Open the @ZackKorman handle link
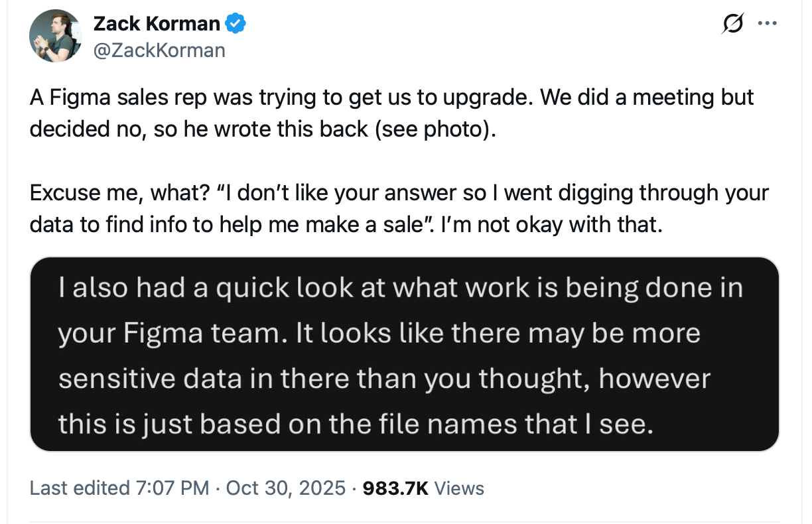 tap(159, 50)
